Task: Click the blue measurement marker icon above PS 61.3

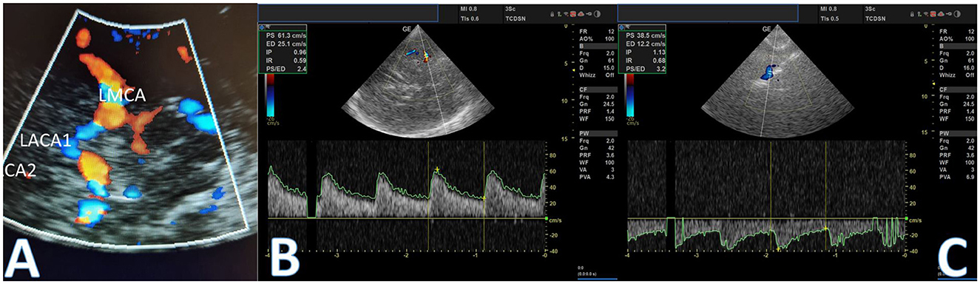Action: (262, 26)
